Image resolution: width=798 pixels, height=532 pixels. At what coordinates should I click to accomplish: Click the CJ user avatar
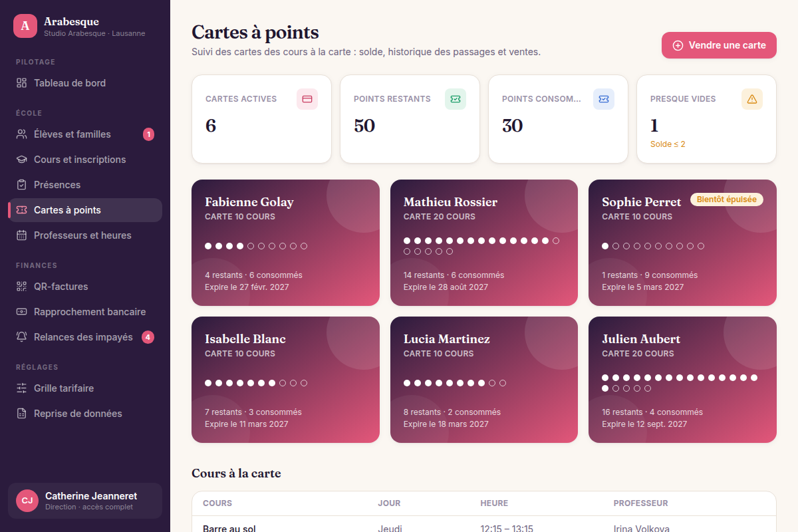point(27,501)
